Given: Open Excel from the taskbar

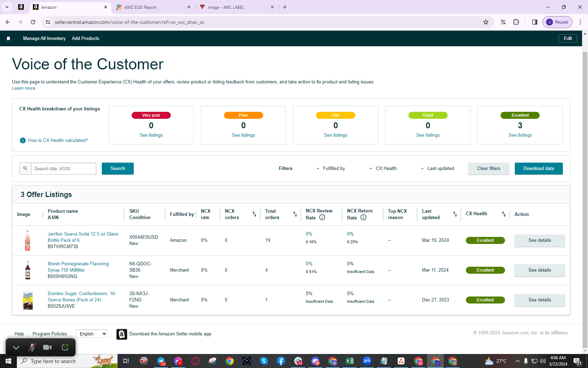Looking at the screenshot, I should (349, 361).
